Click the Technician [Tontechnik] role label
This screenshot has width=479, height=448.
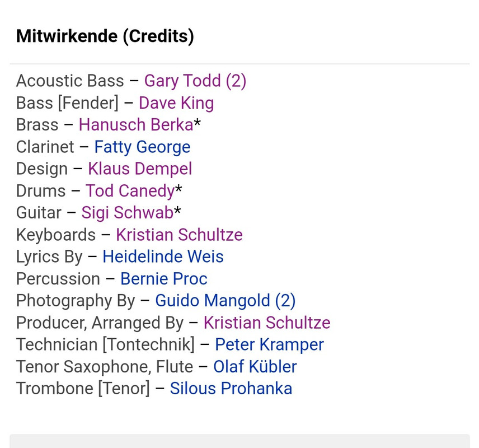click(105, 345)
